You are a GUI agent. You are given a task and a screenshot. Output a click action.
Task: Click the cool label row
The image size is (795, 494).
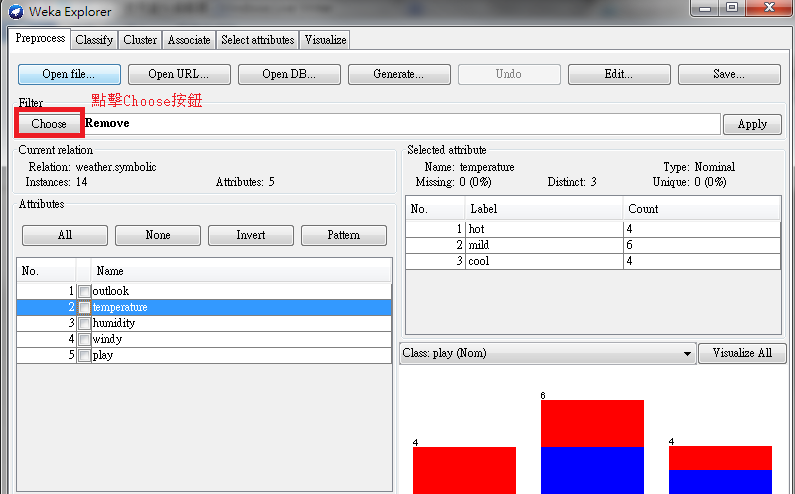593,261
